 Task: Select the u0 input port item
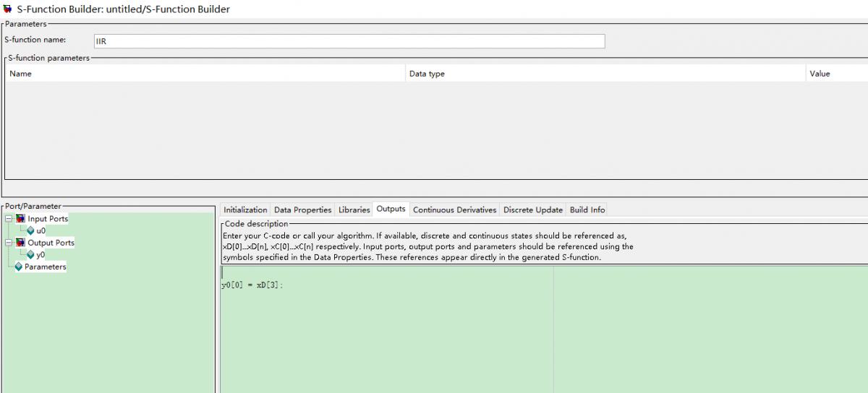pos(41,230)
